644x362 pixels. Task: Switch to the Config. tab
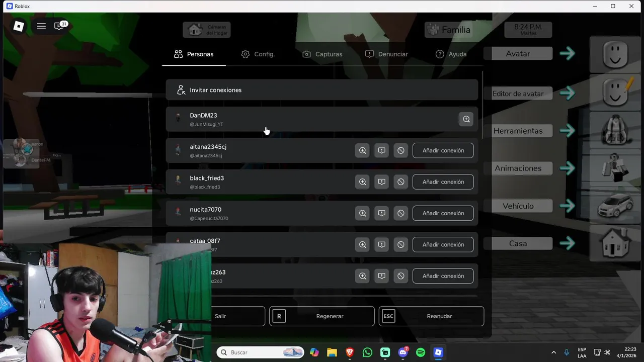[x=258, y=54]
